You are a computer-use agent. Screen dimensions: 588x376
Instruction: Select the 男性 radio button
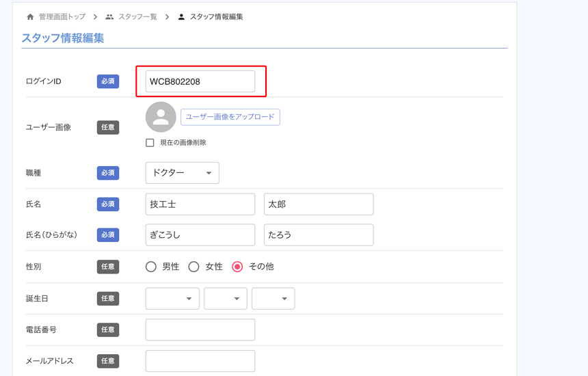151,267
